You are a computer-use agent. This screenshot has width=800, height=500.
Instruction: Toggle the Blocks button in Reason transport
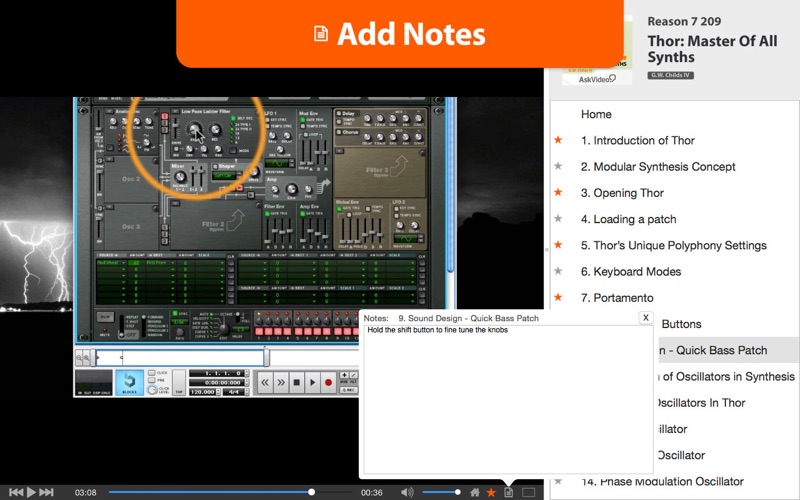[129, 383]
